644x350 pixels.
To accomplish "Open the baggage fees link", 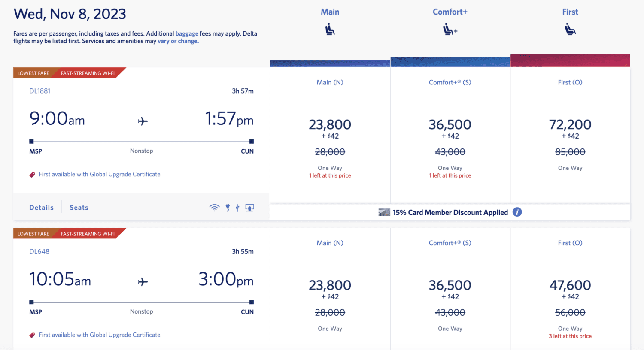I will [x=187, y=33].
